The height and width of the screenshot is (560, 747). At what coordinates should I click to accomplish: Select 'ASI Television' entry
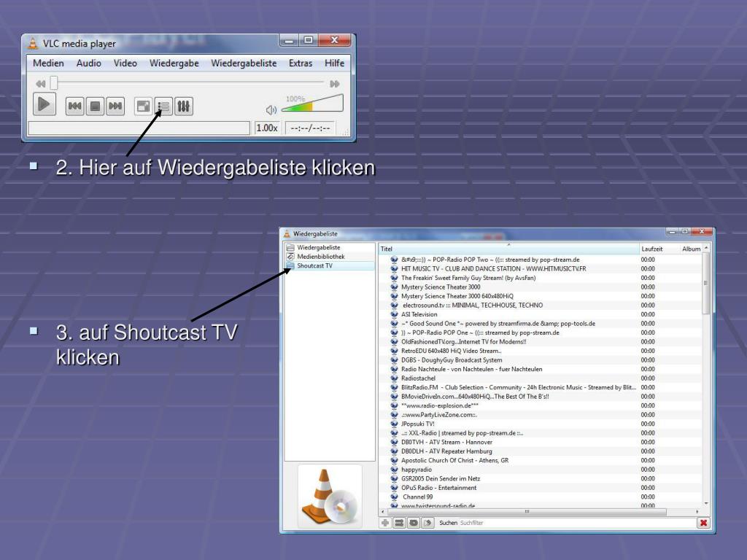[419, 314]
